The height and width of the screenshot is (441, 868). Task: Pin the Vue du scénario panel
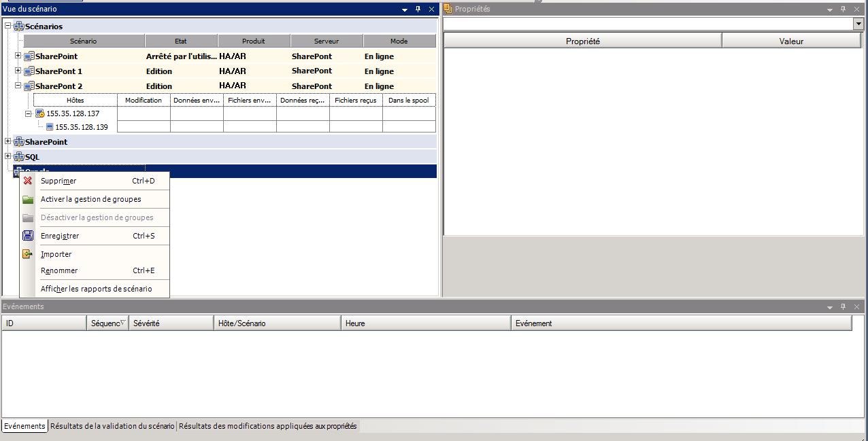pos(418,10)
